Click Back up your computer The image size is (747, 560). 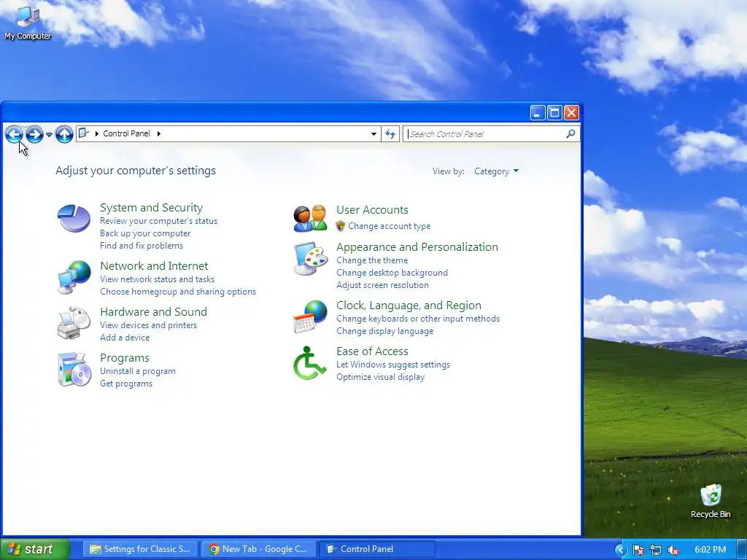click(x=145, y=233)
